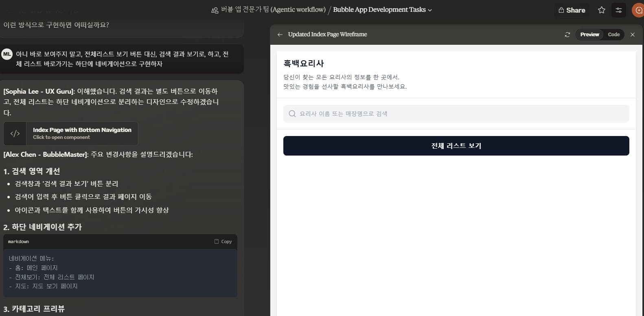Open chat controls settings icon
Screen dimensions: 644x316
click(x=619, y=10)
